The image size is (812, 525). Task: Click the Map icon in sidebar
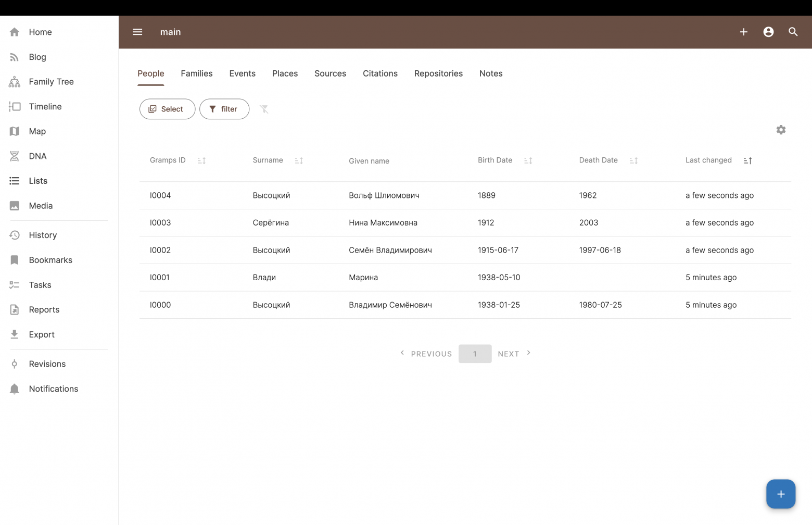click(15, 131)
